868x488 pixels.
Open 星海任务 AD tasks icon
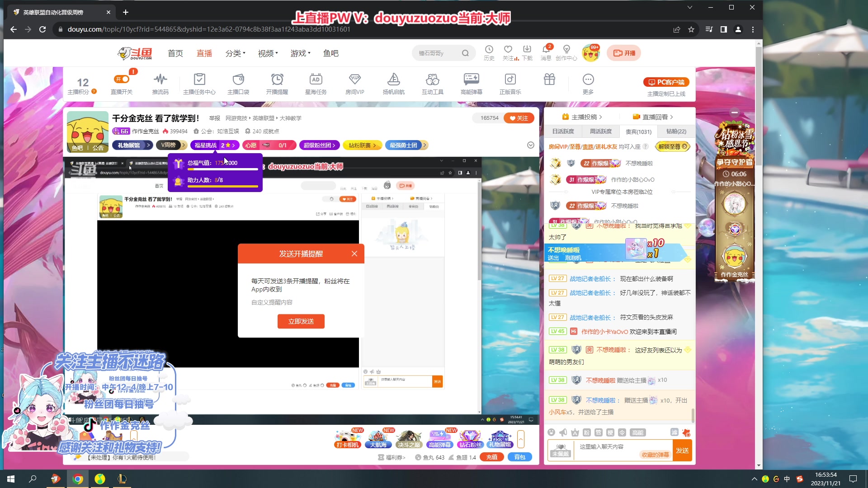316,84
